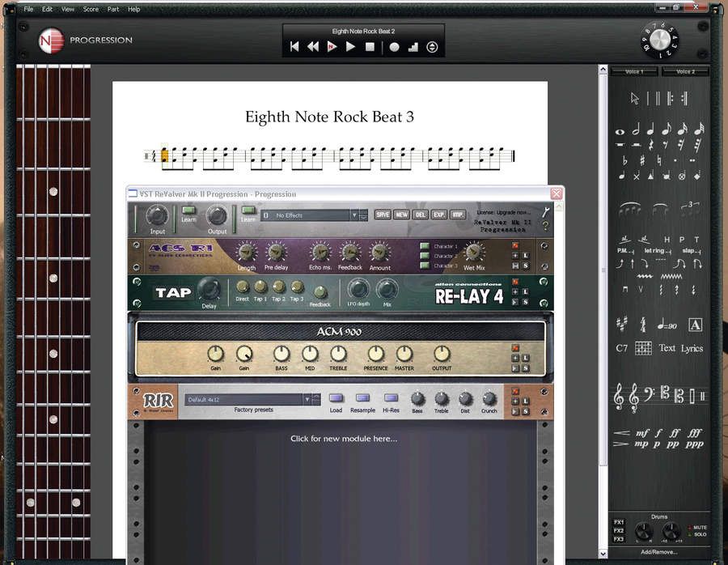The height and width of the screenshot is (565, 728).
Task: Step ReValver presets with the spinner arrows
Action: click(363, 215)
